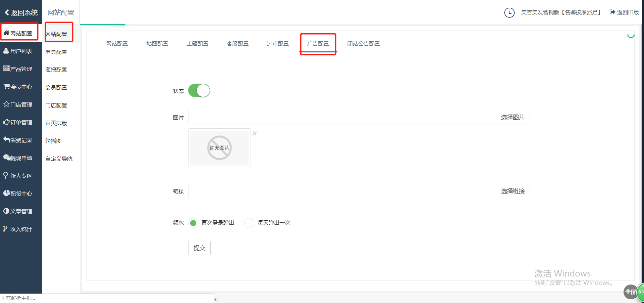Click the 返回旧版 link
Screen dimensions: 644x303
coord(628,12)
